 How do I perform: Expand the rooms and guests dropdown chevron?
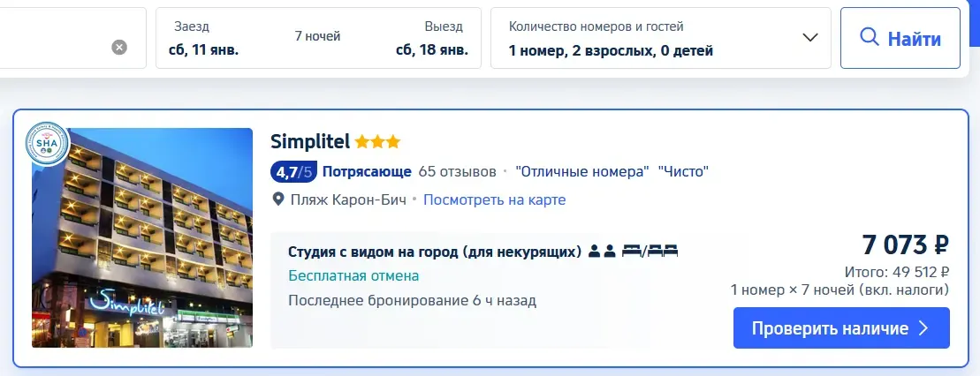click(809, 38)
